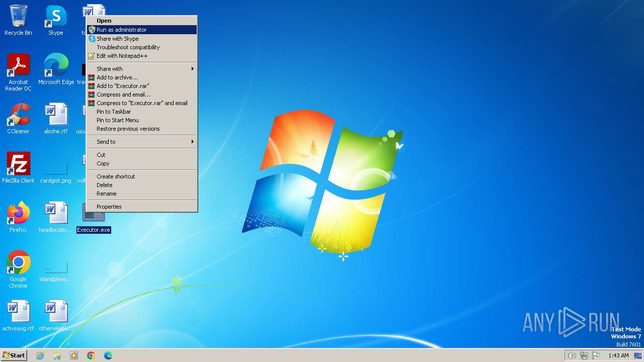Image resolution: width=644 pixels, height=362 pixels.
Task: Choose Add to "Executor.rar"
Action: pyautogui.click(x=142, y=86)
